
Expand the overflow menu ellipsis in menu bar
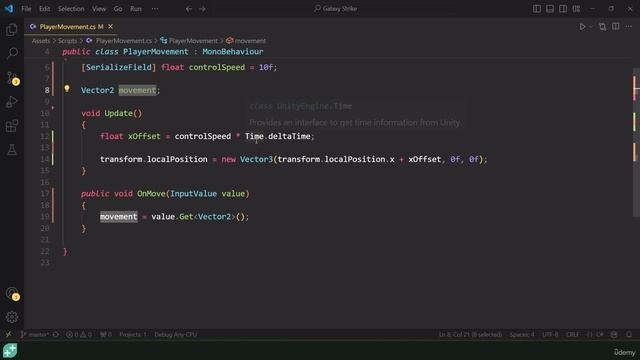pos(155,9)
